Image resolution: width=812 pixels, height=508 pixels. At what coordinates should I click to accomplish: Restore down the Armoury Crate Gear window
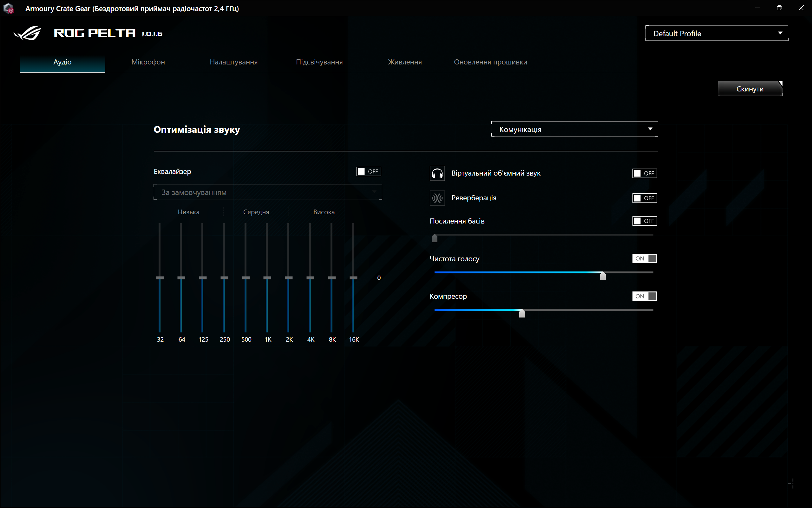click(779, 8)
